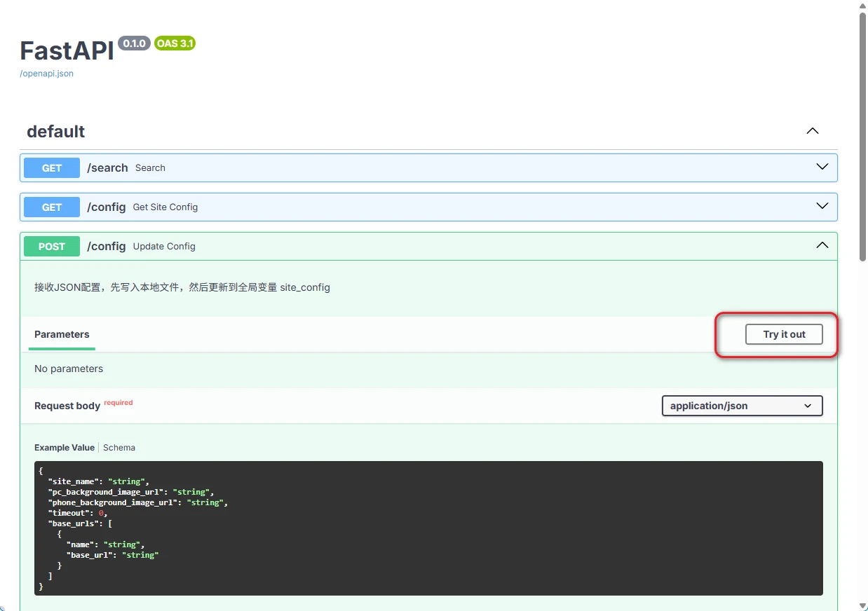Click the GET badge for /search
Screen dimensions: 868x611
point(52,168)
